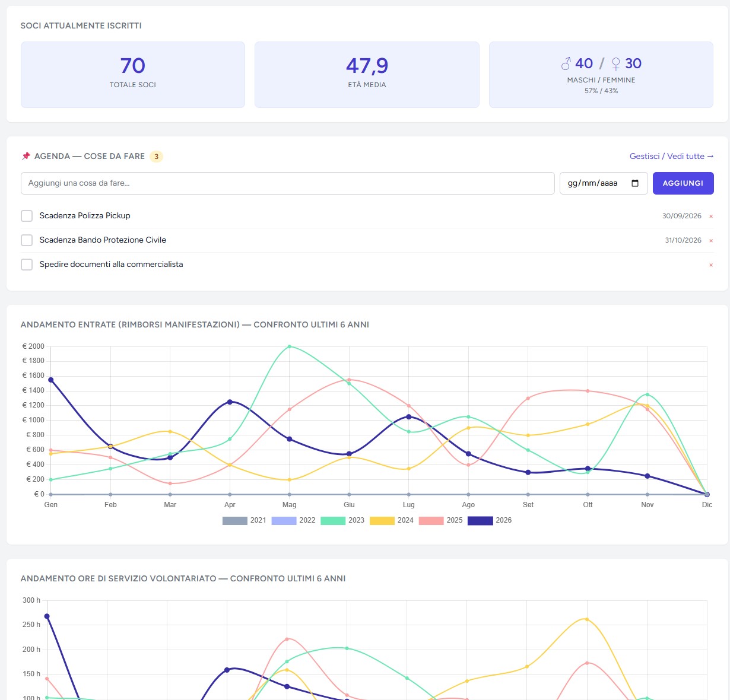Viewport: 730px width, 700px height.
Task: Click the male symbol icon
Action: pos(566,63)
